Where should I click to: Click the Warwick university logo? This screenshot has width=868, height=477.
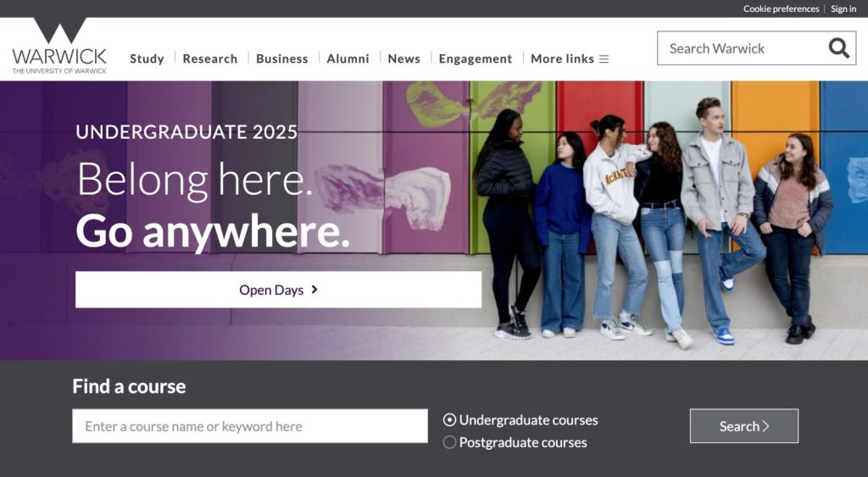point(60,46)
